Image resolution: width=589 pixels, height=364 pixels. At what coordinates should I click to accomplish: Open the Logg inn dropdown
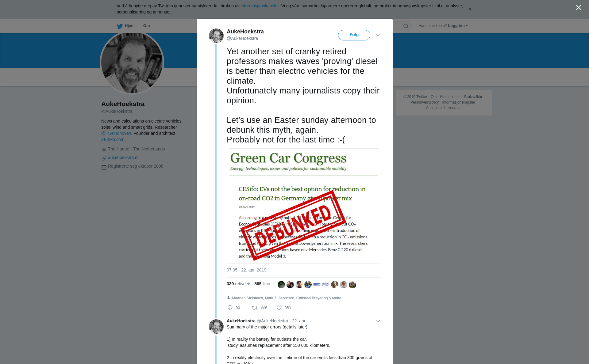coord(458,26)
